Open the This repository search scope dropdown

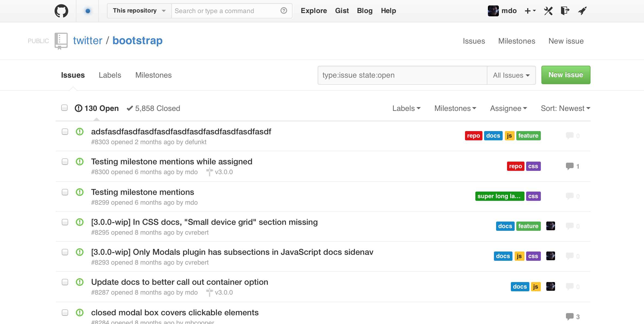(139, 11)
